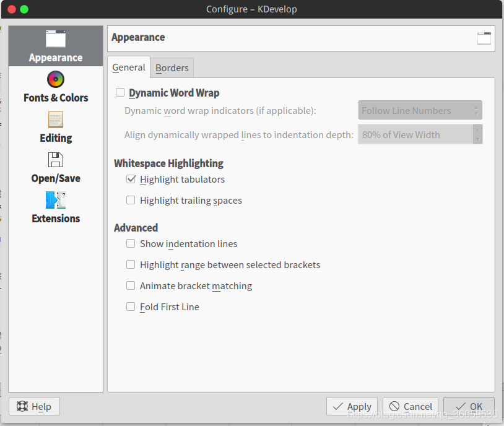Switch to the Borders tab
The image size is (504, 426).
pyautogui.click(x=172, y=68)
